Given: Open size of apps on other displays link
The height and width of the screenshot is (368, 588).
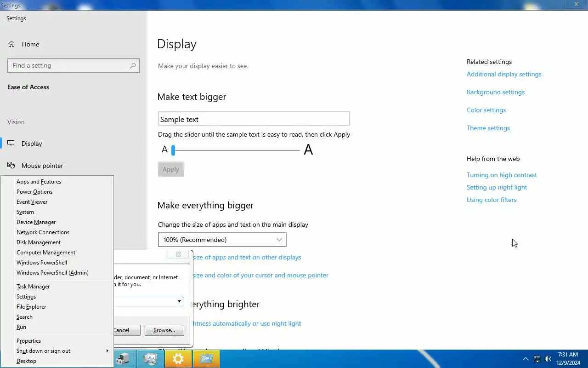Looking at the screenshot, I should click(x=247, y=257).
